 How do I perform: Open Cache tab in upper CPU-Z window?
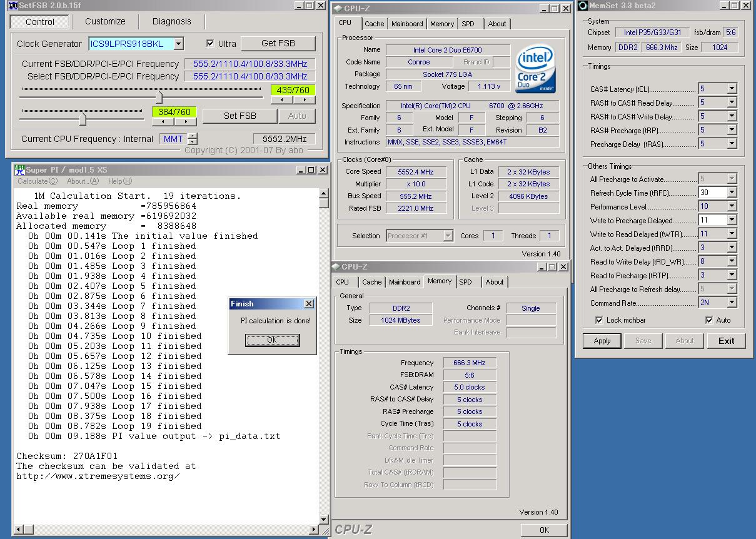[375, 24]
